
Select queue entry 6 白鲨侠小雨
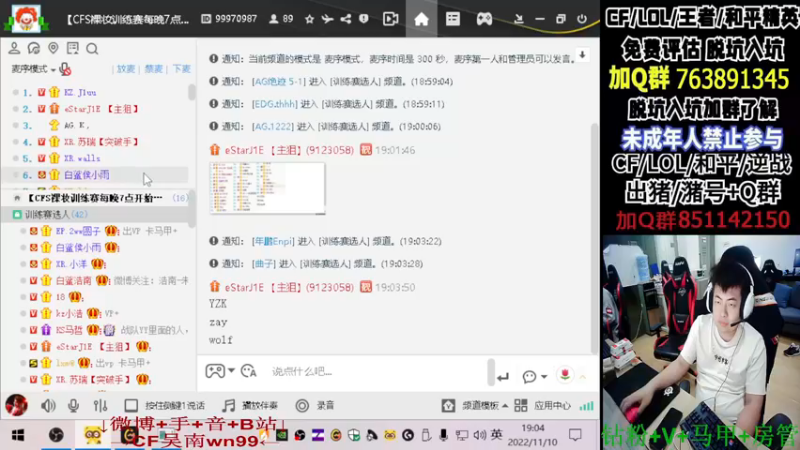(94, 174)
